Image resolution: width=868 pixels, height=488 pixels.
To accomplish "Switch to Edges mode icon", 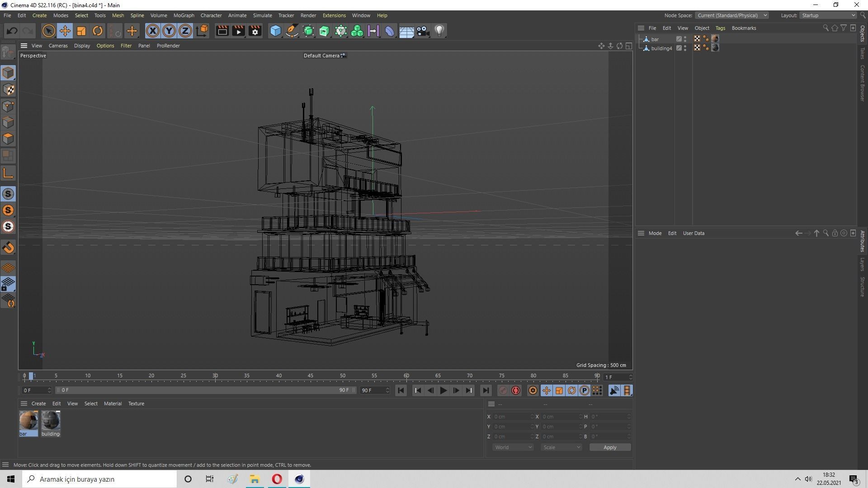I will [x=8, y=122].
